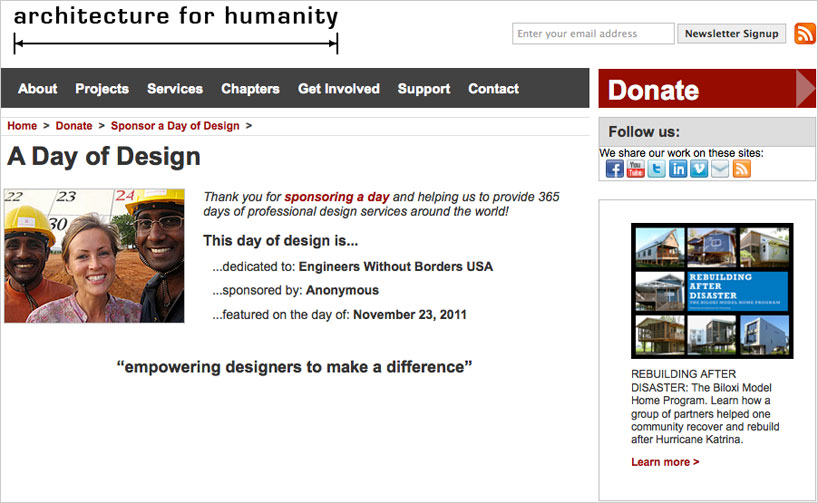Open the Get Involved nav item
Image resolution: width=818 pixels, height=503 pixels.
[x=339, y=89]
